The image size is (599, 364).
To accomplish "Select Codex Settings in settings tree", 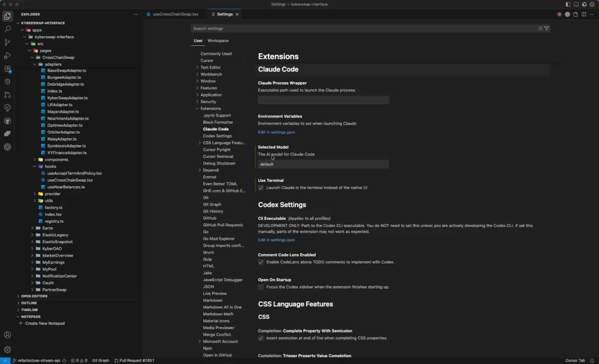I will click(218, 136).
